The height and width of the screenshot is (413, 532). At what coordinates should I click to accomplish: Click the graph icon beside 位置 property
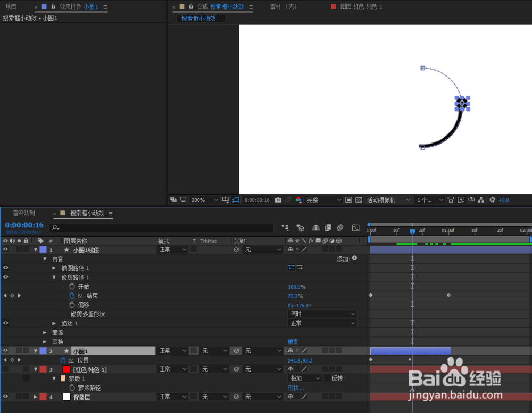click(x=71, y=360)
